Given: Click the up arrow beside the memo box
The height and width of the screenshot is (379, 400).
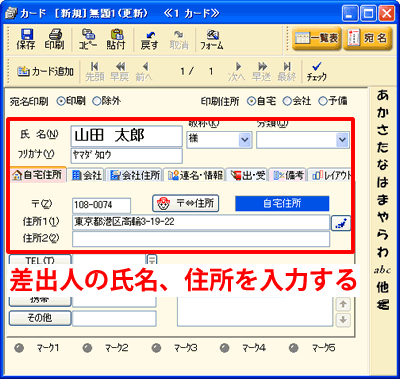Looking at the screenshot, I should pyautogui.click(x=342, y=304).
